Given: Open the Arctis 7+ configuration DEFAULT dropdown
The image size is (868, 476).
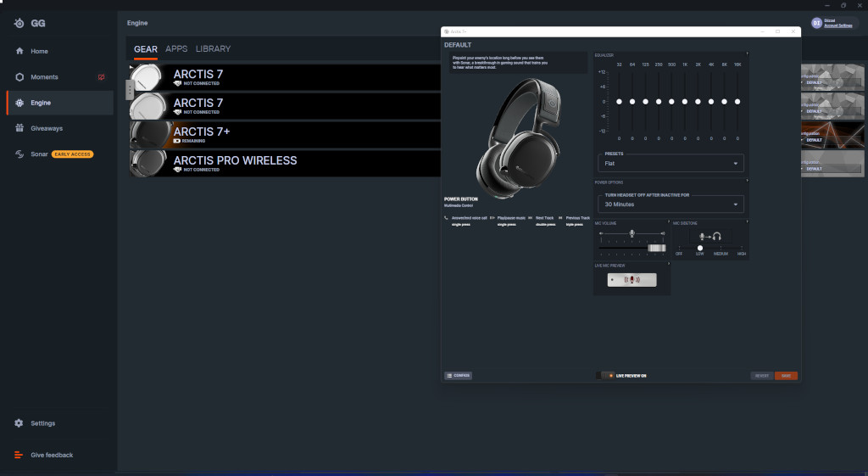Looking at the screenshot, I should 832,140.
